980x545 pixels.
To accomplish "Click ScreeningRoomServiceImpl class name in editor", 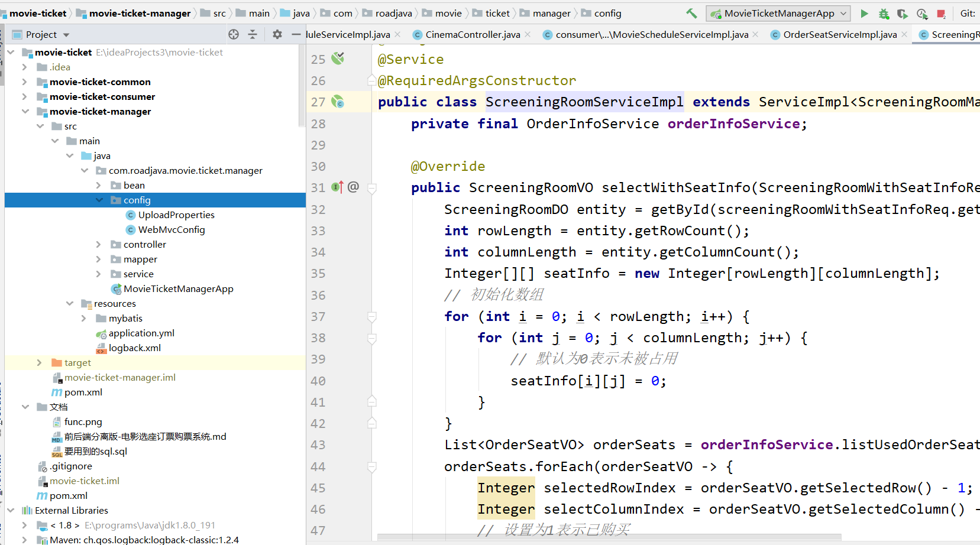I will click(x=584, y=102).
